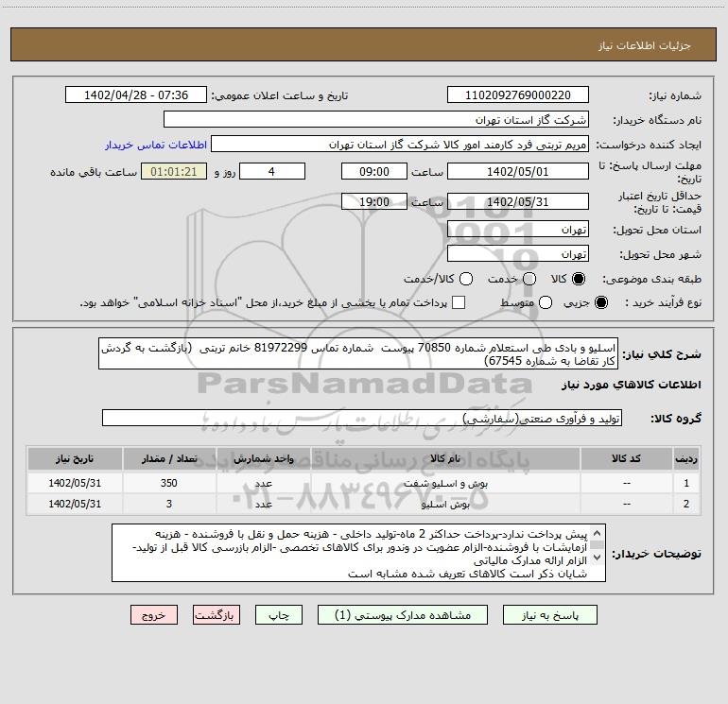Click the delivery province field تهران

point(518,230)
